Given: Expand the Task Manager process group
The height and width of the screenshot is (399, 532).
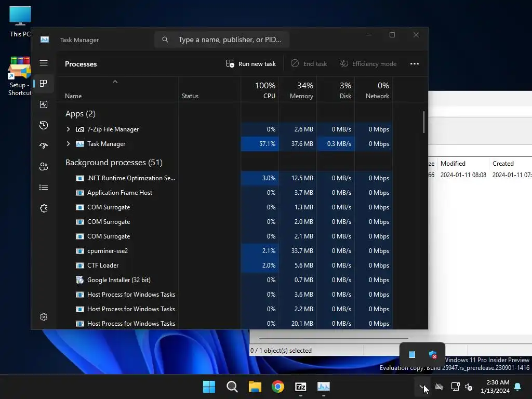Looking at the screenshot, I should [x=68, y=144].
